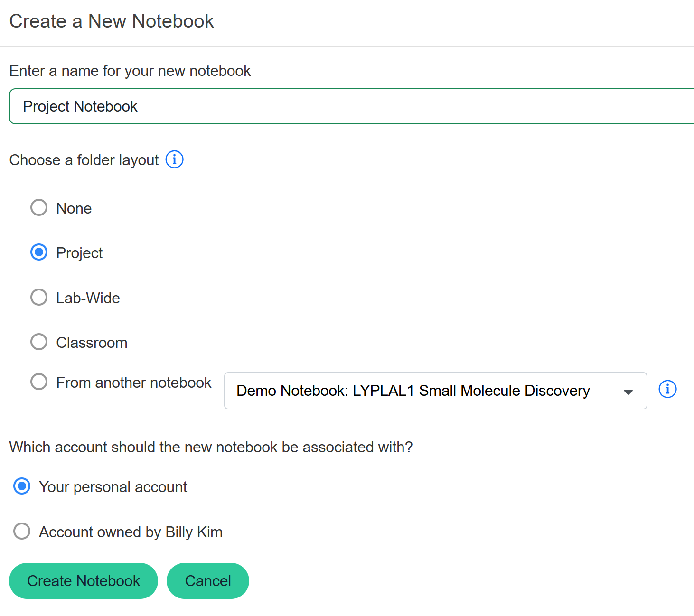Click the 'Lab-Wide' label text

tap(88, 298)
